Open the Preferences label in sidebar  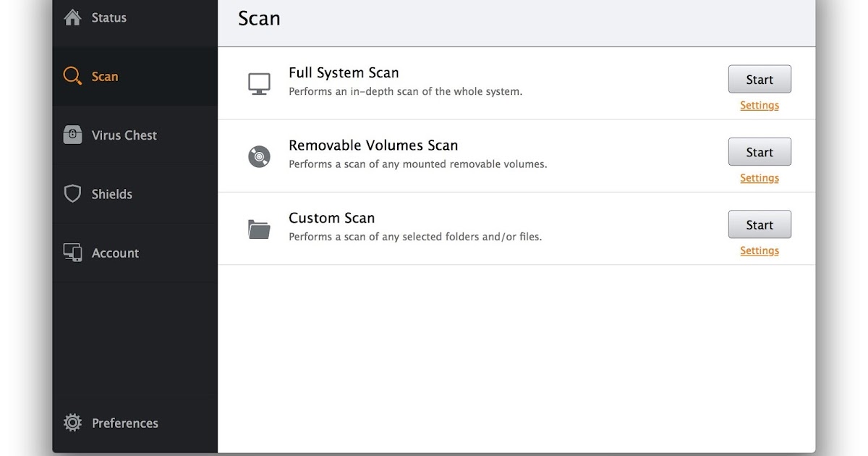125,423
